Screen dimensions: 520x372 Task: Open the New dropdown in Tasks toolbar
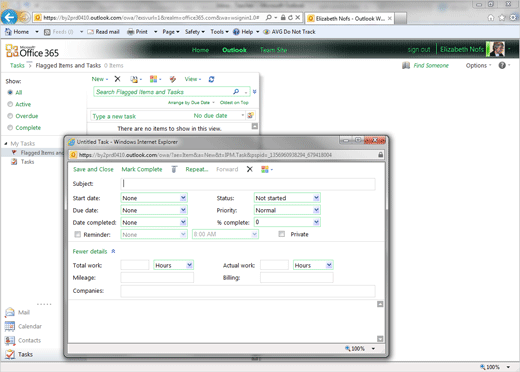coord(100,79)
